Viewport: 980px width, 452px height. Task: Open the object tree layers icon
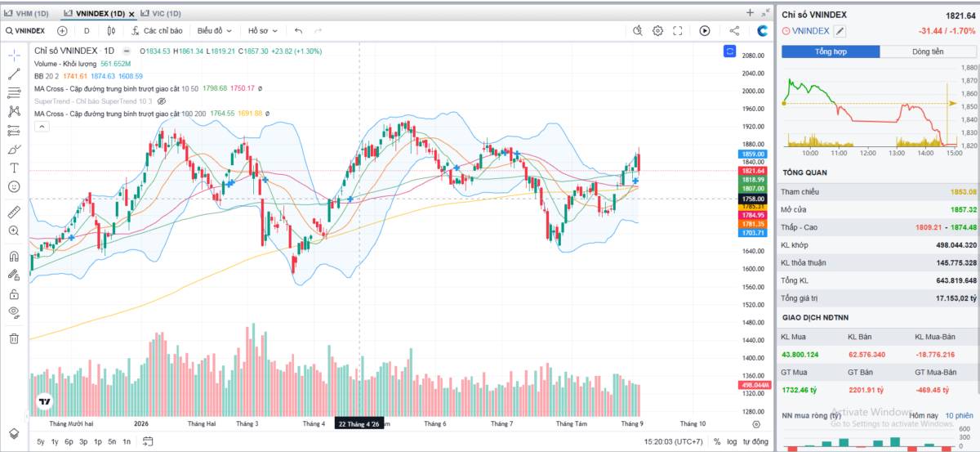coord(14,433)
